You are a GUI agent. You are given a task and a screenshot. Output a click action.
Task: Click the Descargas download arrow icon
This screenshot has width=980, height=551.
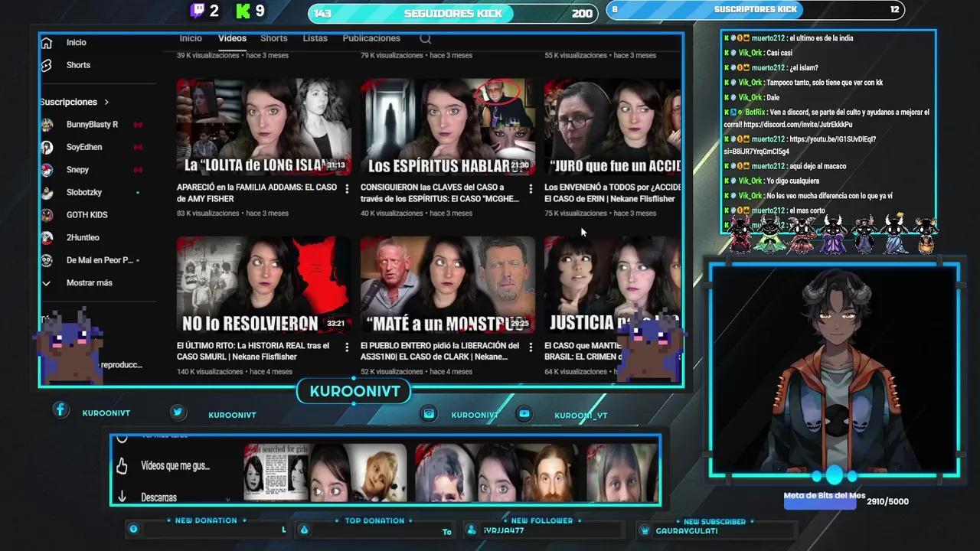(122, 497)
